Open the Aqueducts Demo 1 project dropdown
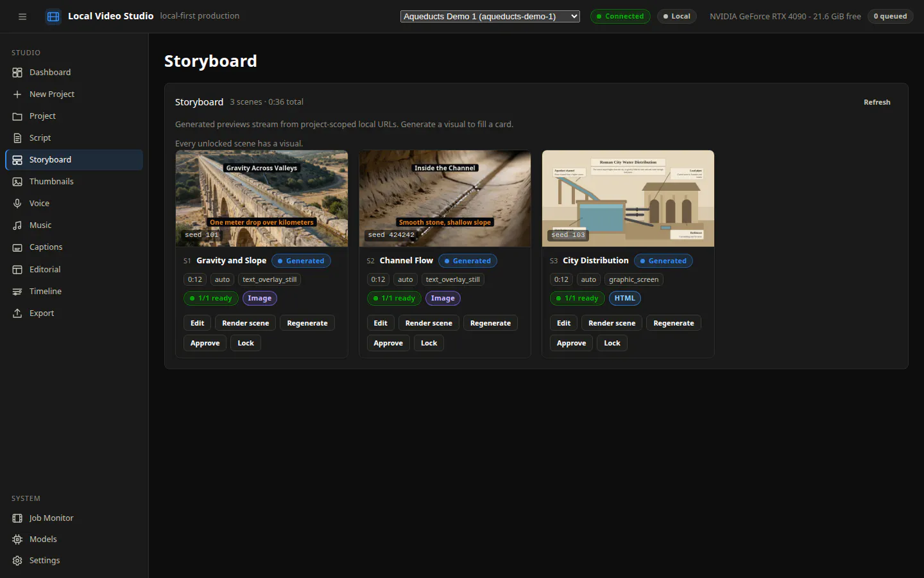The image size is (924, 578). pos(490,17)
